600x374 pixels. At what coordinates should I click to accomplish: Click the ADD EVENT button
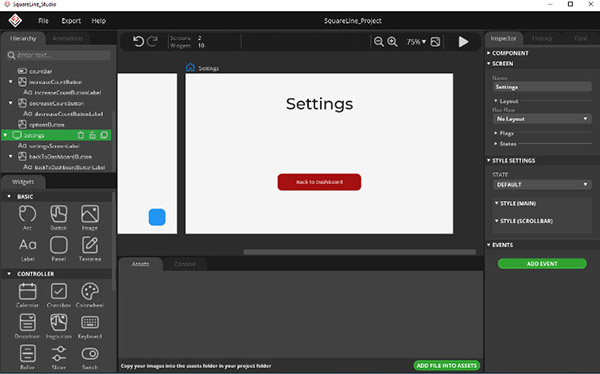(x=542, y=264)
